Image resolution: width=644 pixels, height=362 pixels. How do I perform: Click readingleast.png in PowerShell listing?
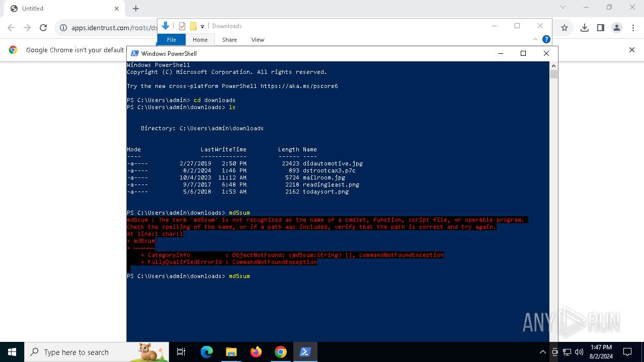[x=331, y=185]
